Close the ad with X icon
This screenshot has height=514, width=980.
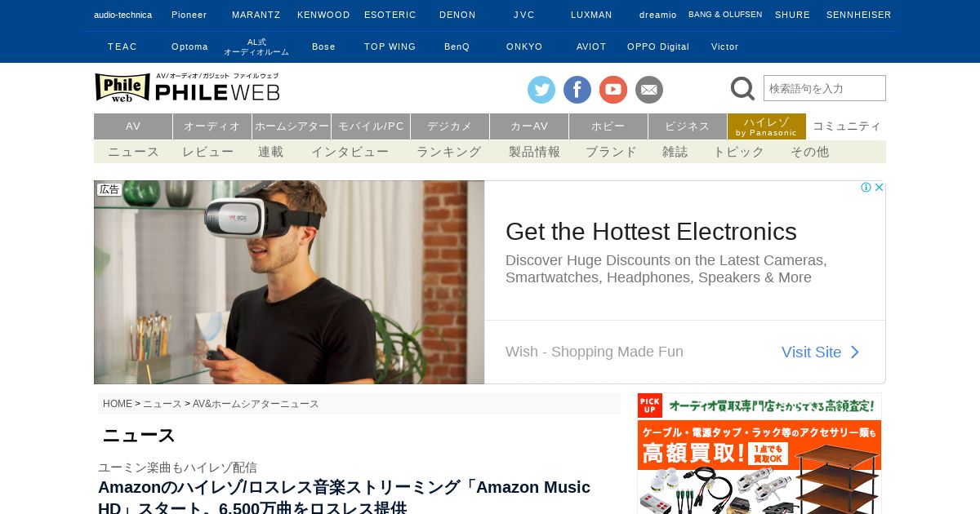pos(880,187)
